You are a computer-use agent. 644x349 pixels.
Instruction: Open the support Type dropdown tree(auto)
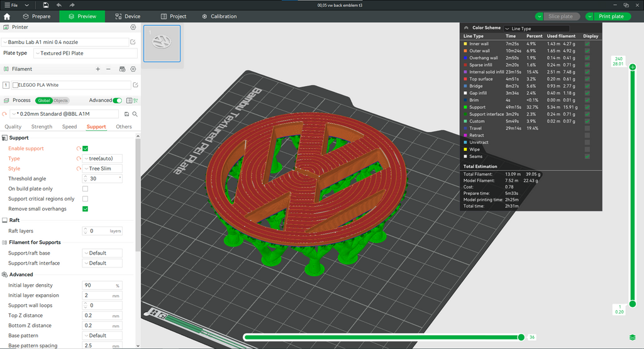pyautogui.click(x=103, y=158)
